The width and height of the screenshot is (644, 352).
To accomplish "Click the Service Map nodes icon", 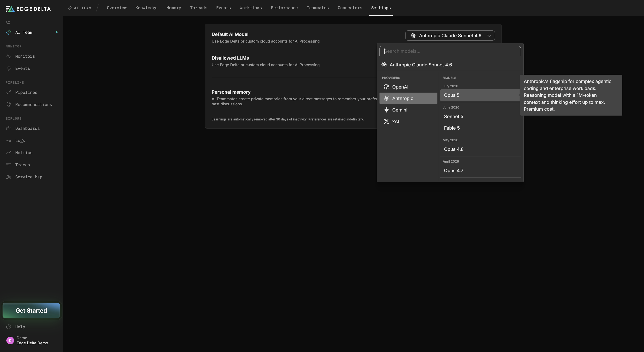I will pos(9,177).
